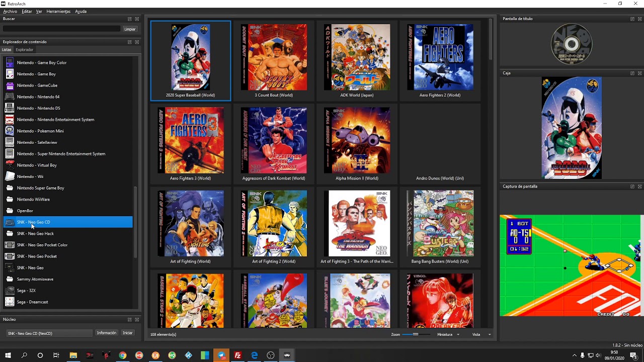Viewport: 644px width, 362px height.
Task: Close the Pantalla de título panel
Action: 640,19
